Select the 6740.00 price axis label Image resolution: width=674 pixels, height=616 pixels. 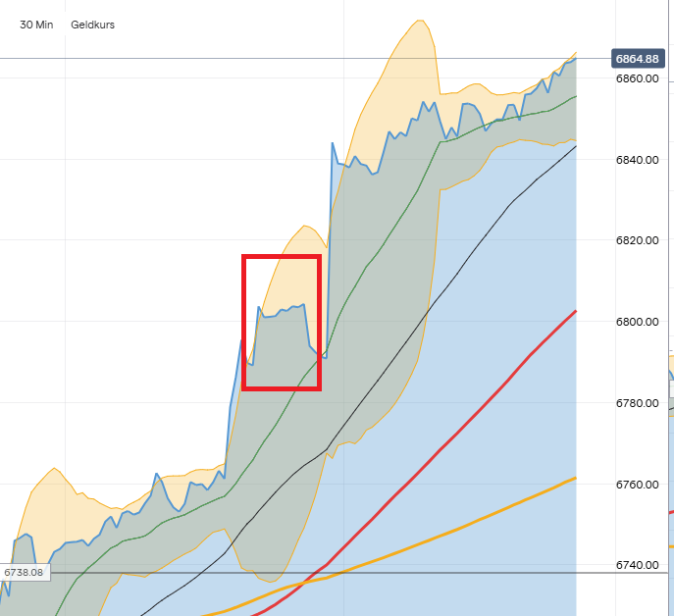coord(637,565)
